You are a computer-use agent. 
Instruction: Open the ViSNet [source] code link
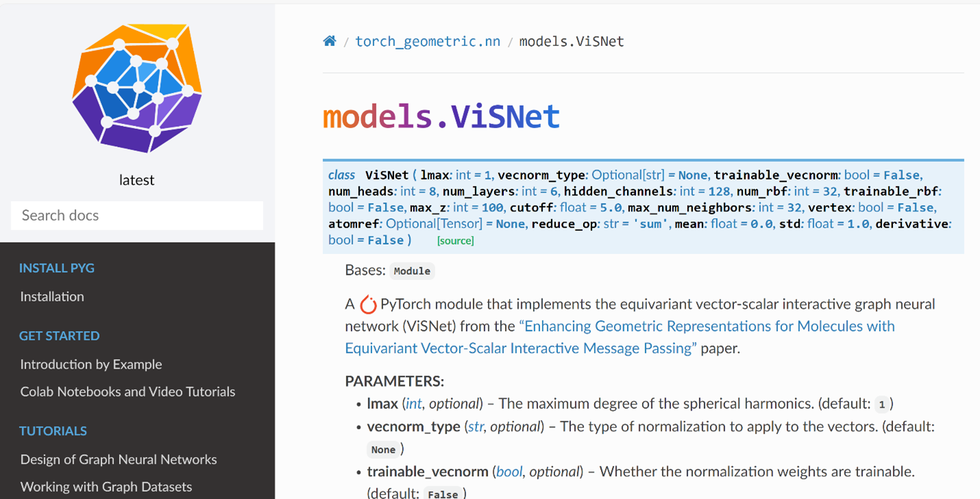coord(455,240)
